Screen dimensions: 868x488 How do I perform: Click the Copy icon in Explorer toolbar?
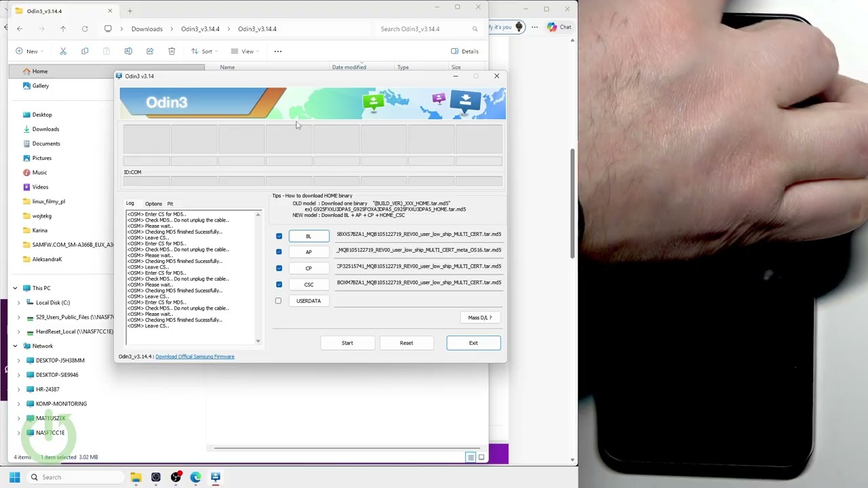[85, 52]
